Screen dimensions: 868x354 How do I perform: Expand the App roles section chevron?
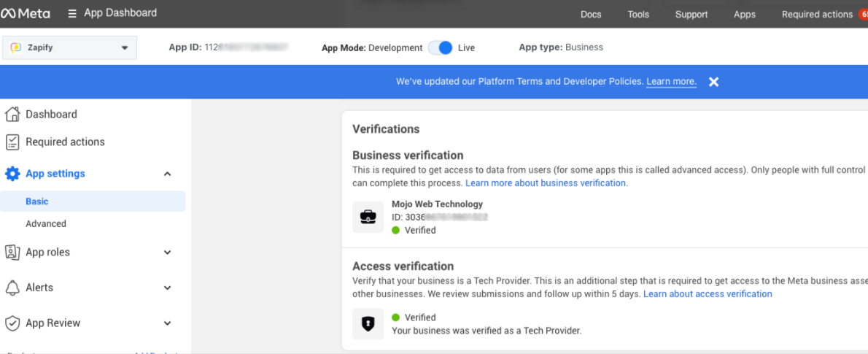click(x=167, y=253)
